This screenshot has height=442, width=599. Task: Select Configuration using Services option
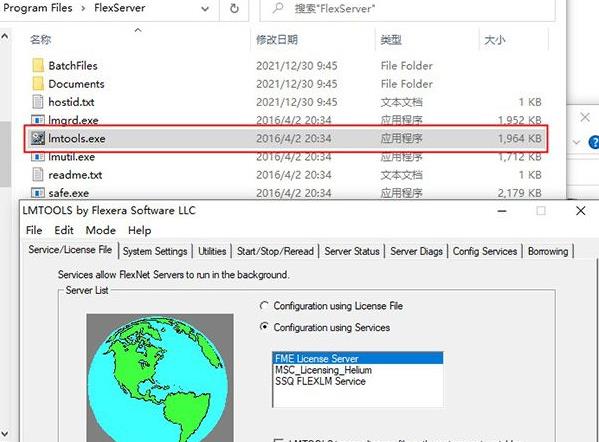pos(264,327)
